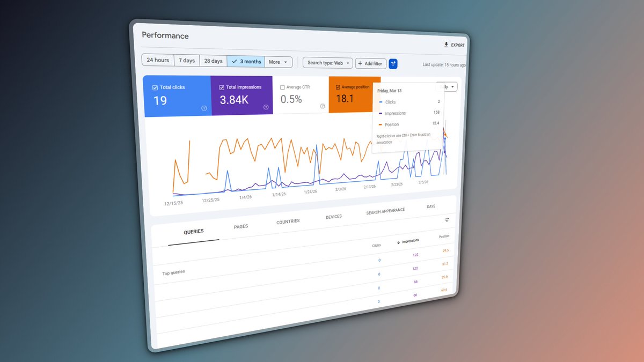
Task: Click the sort arrow beside Impressions header
Action: click(398, 242)
